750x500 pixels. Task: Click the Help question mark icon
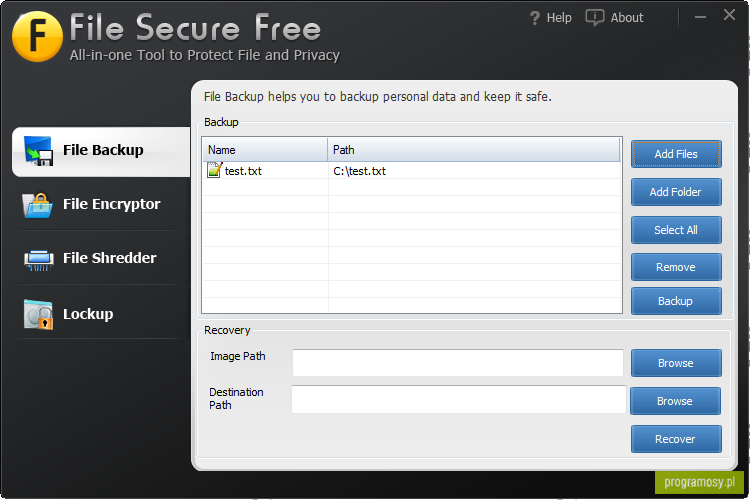[x=535, y=18]
